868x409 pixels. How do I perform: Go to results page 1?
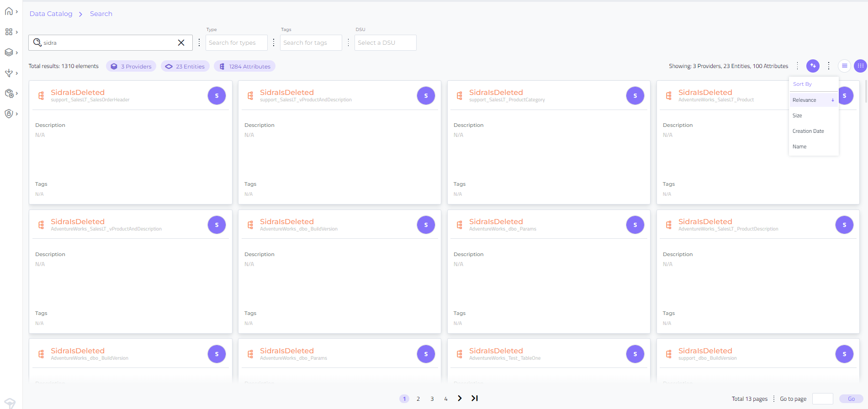(404, 399)
